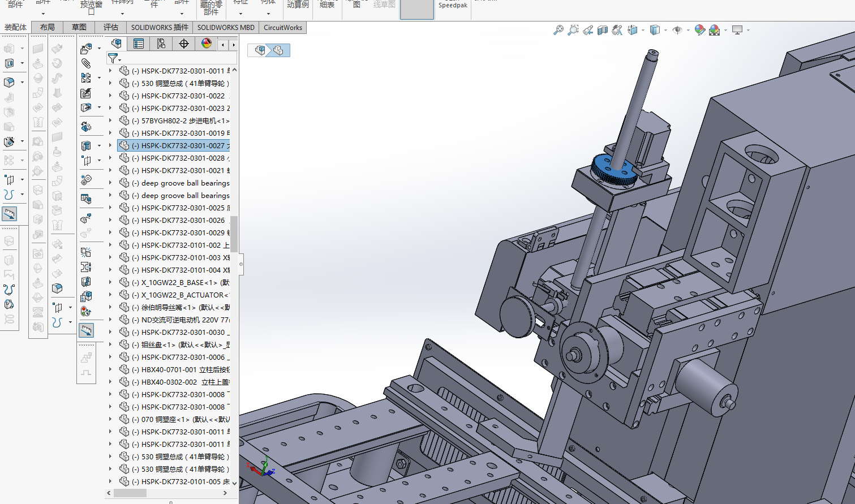Image resolution: width=855 pixels, height=504 pixels.
Task: Click the Display Style cube icon
Action: (x=655, y=30)
